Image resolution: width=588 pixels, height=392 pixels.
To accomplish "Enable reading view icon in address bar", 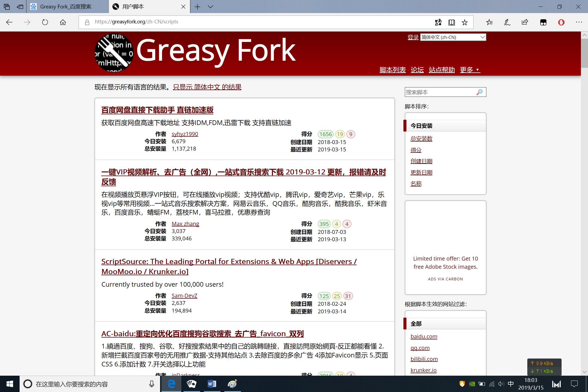I will [452, 22].
